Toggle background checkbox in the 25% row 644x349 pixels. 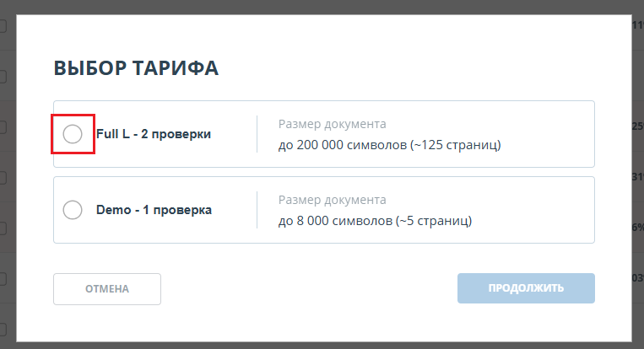coord(3,127)
